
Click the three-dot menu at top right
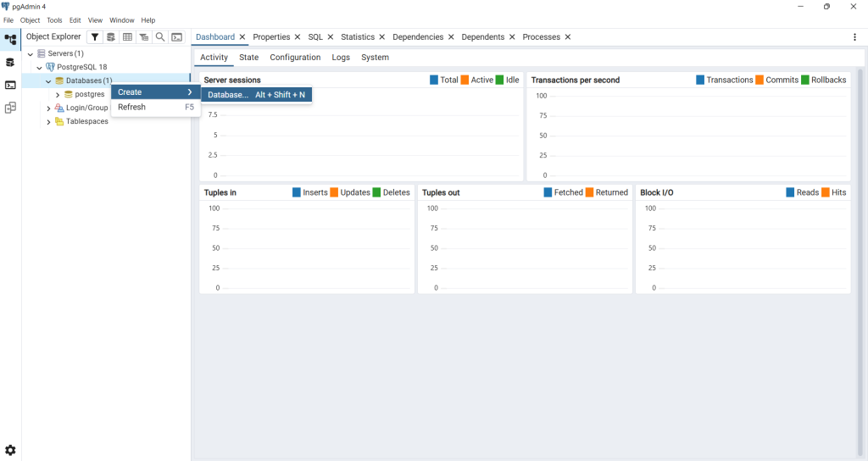(854, 37)
